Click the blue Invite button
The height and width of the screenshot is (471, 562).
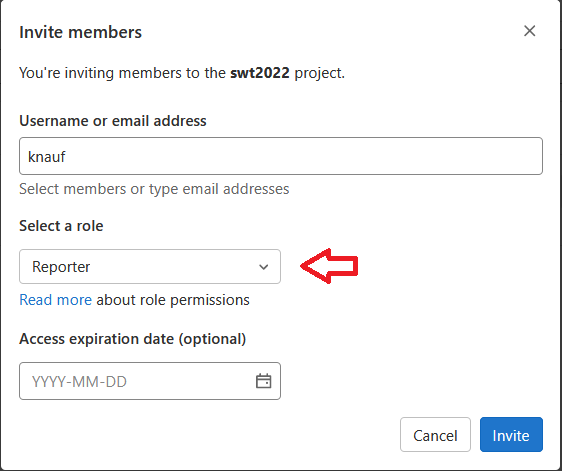pyautogui.click(x=511, y=434)
